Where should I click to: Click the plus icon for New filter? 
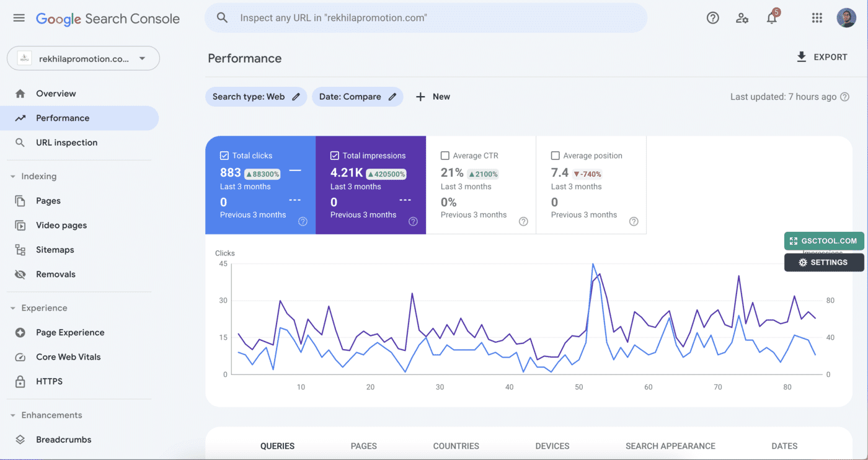click(x=420, y=97)
